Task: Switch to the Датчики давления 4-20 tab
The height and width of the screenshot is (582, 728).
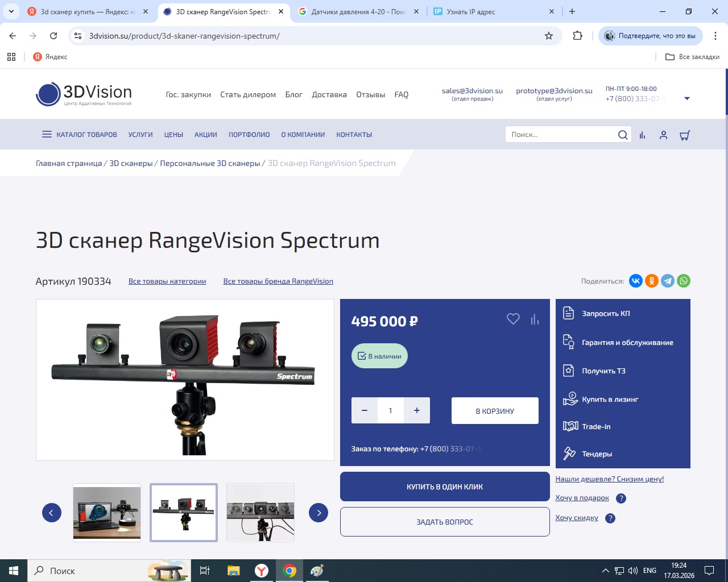Action: pyautogui.click(x=358, y=11)
